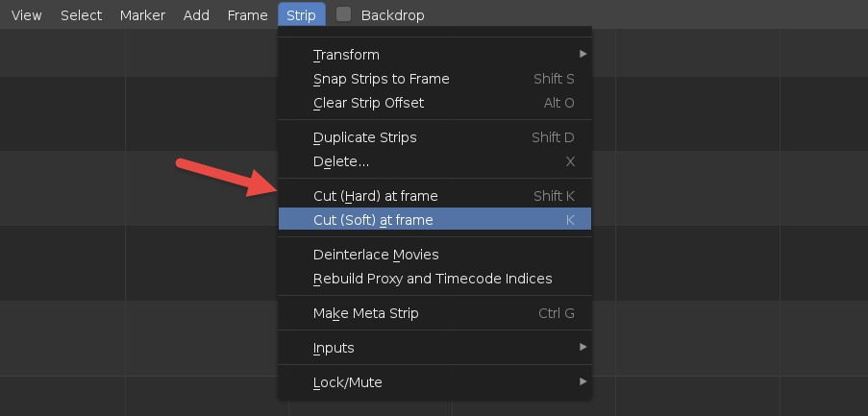Choose Rebuild Proxy and Timecode Indices
Screen dimensions: 868x416
point(434,279)
